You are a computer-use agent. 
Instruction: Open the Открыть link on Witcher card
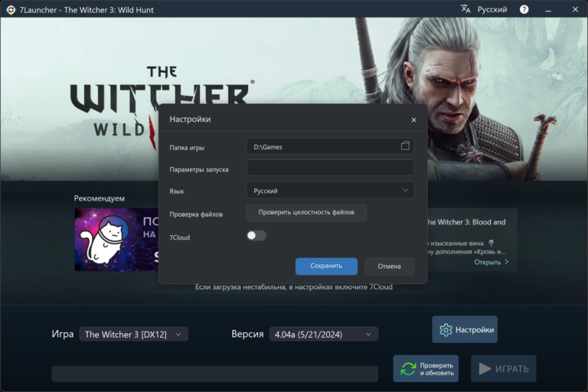[x=488, y=262]
